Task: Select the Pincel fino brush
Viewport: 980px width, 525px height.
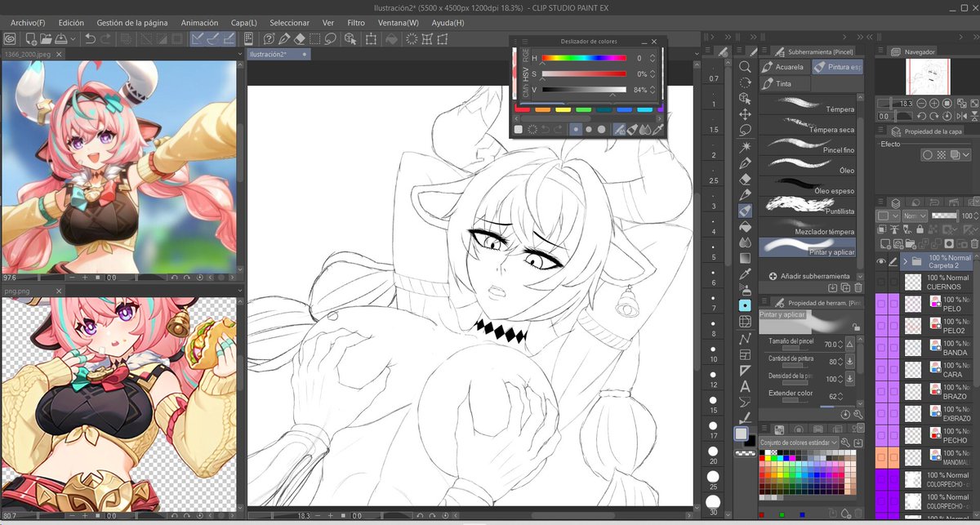Action: click(808, 145)
